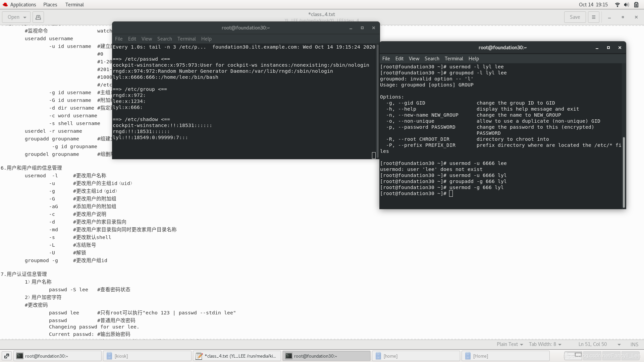The width and height of the screenshot is (644, 362).
Task: Click the new document icon beside Open
Action: 38,17
